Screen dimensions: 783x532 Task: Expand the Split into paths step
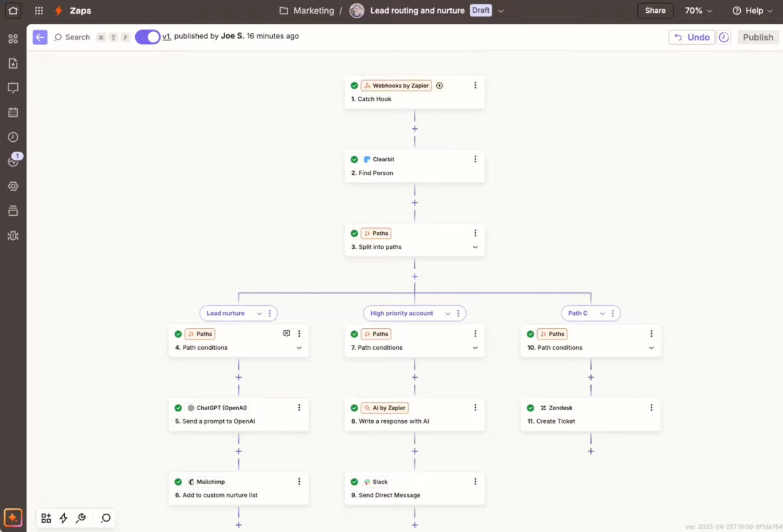click(x=475, y=246)
